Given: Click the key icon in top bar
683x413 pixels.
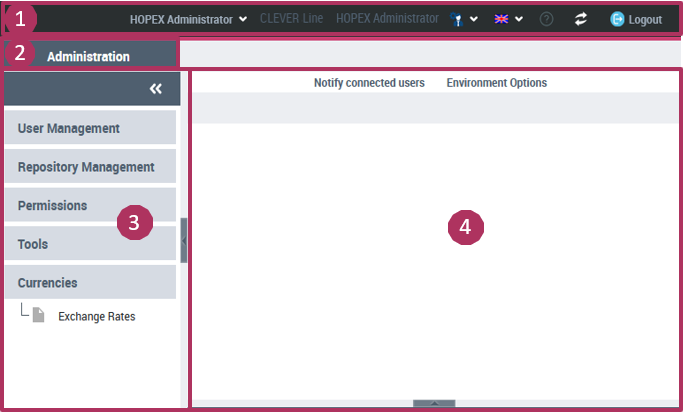Looking at the screenshot, I should tap(456, 19).
